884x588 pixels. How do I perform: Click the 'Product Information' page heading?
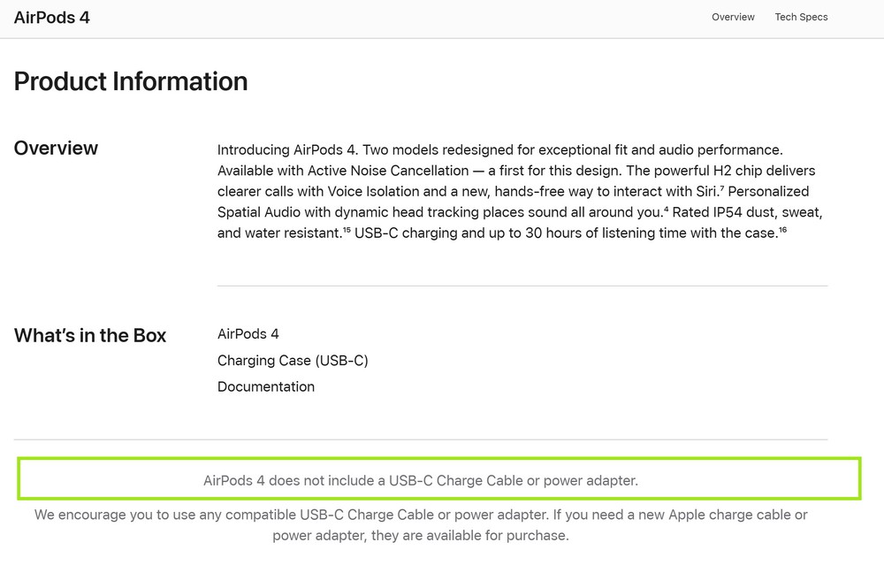[131, 81]
